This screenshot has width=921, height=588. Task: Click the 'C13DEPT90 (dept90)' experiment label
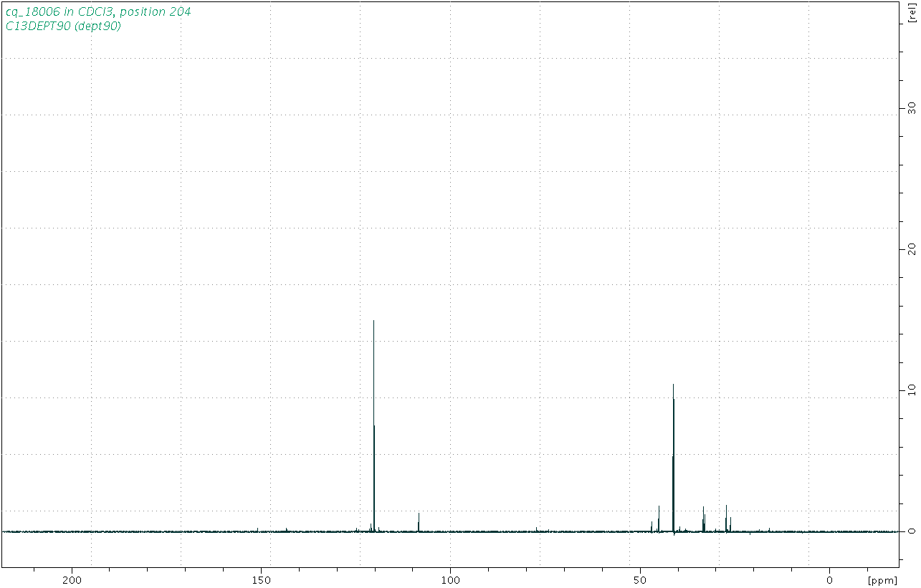pyautogui.click(x=63, y=26)
